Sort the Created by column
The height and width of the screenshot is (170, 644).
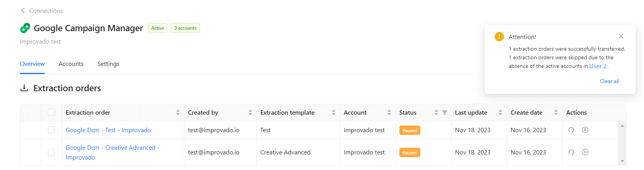point(250,113)
